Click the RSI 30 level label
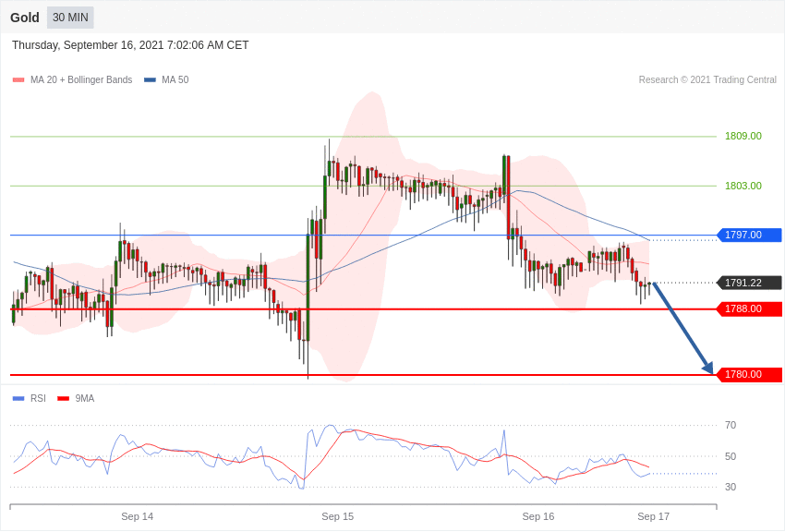The image size is (785, 532). click(731, 487)
